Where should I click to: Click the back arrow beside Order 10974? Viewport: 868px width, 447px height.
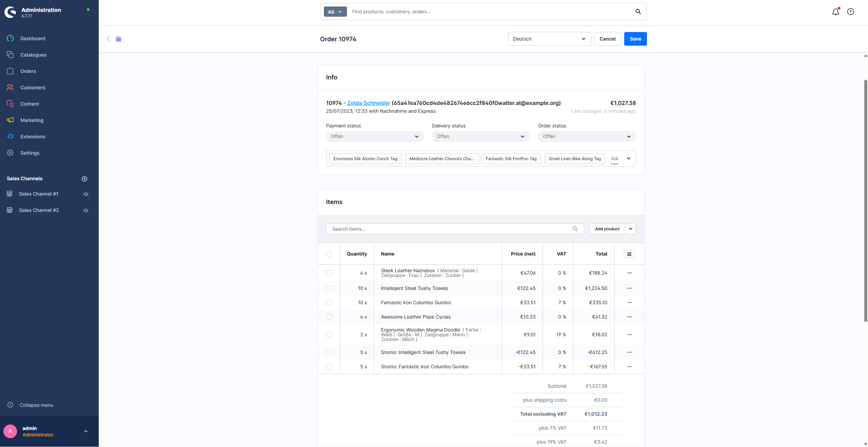coord(108,39)
